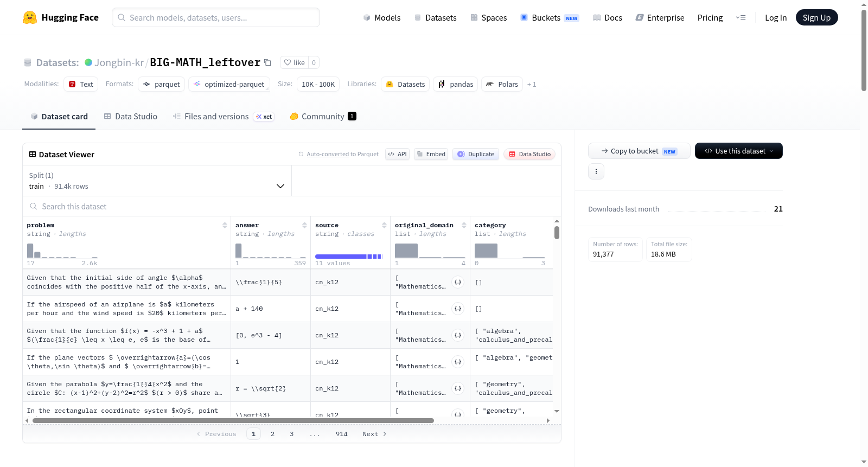The width and height of the screenshot is (868, 467).
Task: Filter by optimized-parquet format tag
Action: (229, 84)
